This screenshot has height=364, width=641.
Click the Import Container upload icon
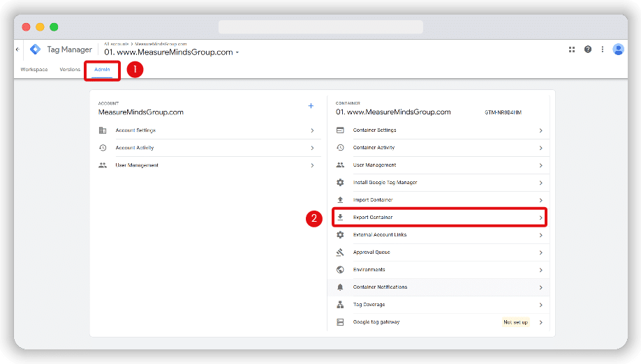(x=340, y=200)
